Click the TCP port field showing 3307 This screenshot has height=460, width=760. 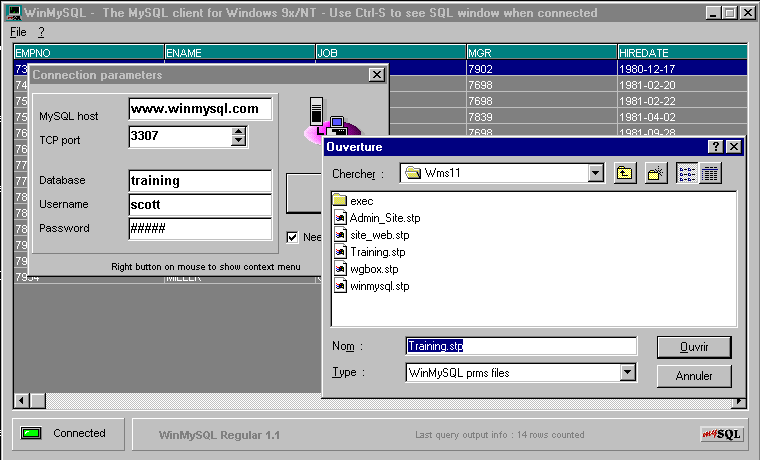180,136
